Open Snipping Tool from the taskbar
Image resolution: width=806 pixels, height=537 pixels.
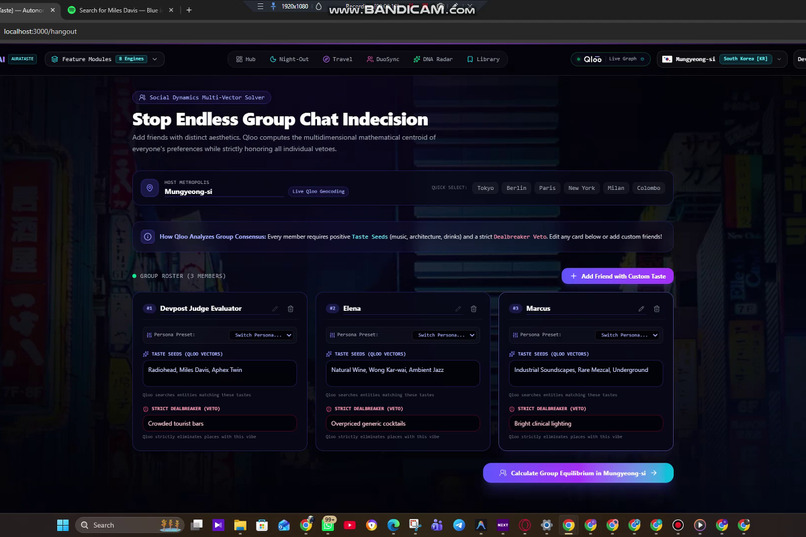point(415,525)
